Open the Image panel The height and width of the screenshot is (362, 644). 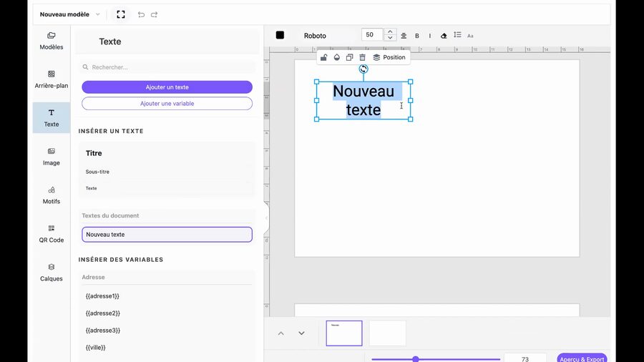(x=52, y=157)
